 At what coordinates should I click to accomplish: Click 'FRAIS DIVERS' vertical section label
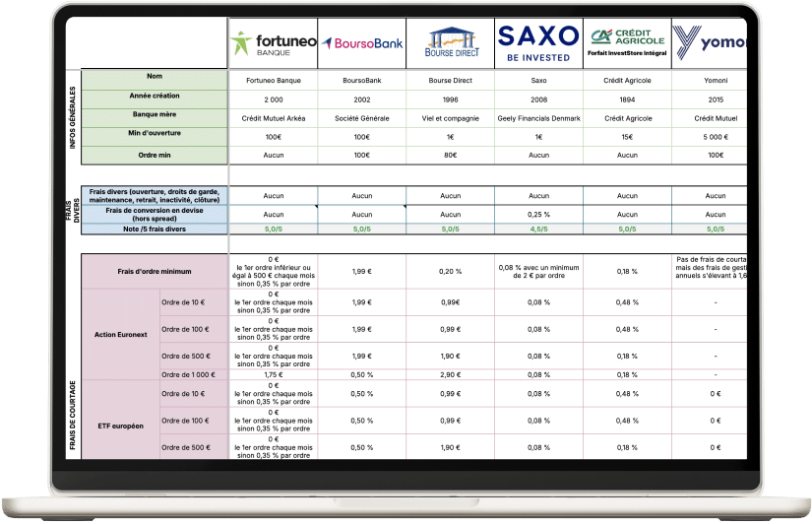[73, 211]
